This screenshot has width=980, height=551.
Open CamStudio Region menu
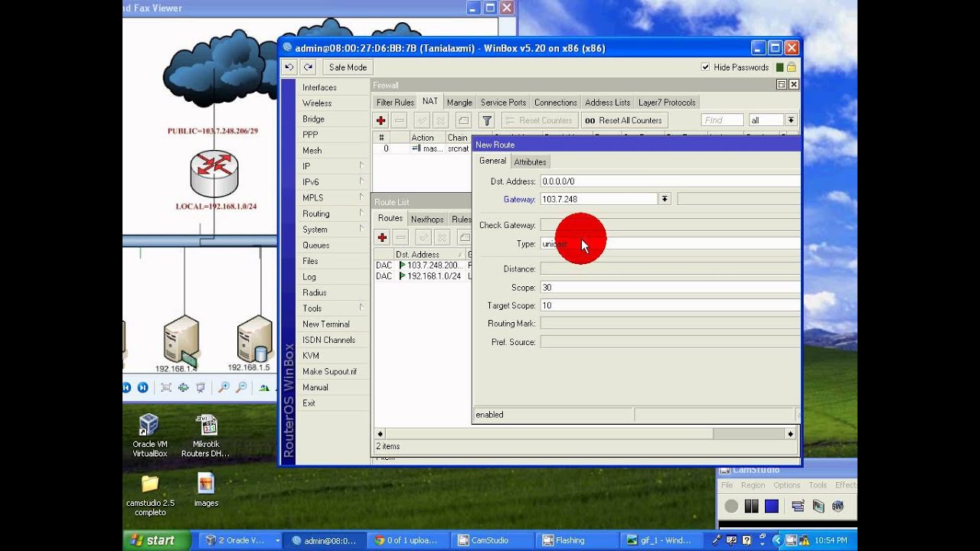pyautogui.click(x=753, y=485)
